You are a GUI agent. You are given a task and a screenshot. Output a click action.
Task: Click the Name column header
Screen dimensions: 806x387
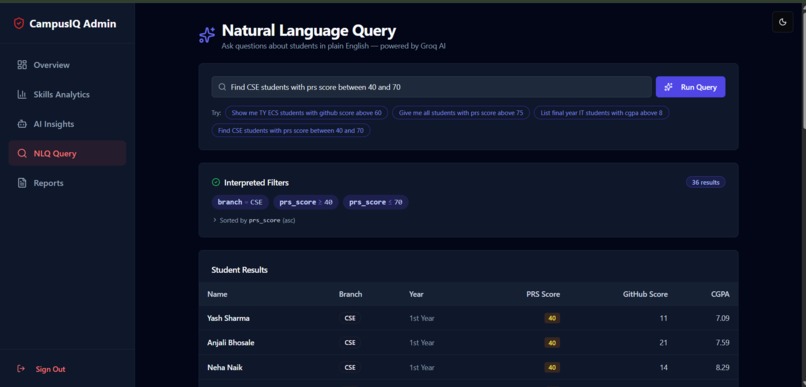click(x=217, y=294)
